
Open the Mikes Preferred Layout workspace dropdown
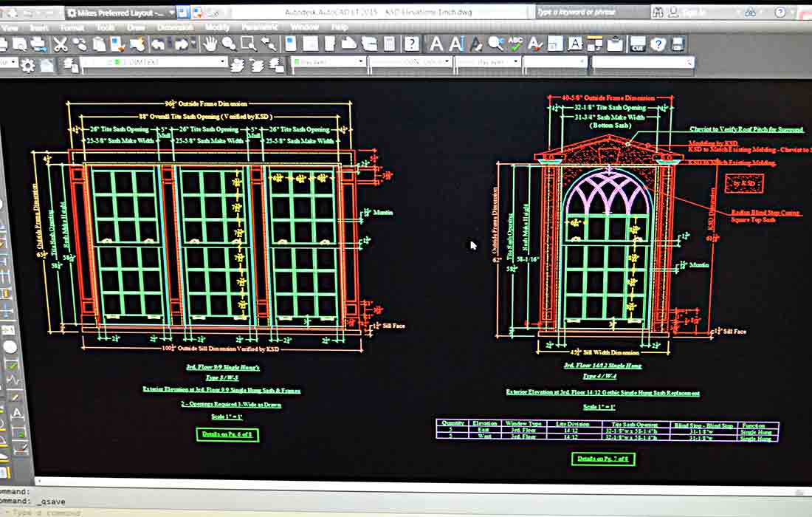(x=123, y=13)
